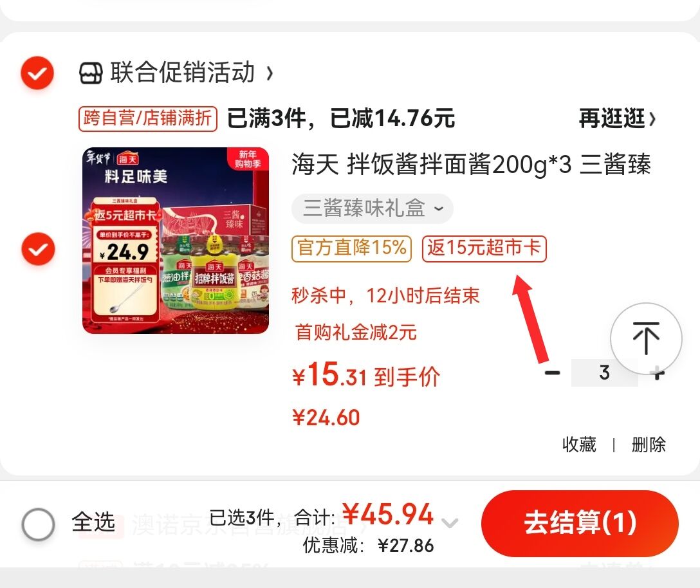Viewport: 700px width, 588px height.
Task: Select the 全选 radio circle
Action: tap(38, 524)
